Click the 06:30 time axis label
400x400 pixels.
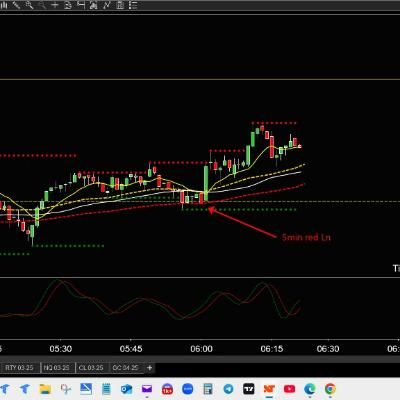tap(328, 349)
